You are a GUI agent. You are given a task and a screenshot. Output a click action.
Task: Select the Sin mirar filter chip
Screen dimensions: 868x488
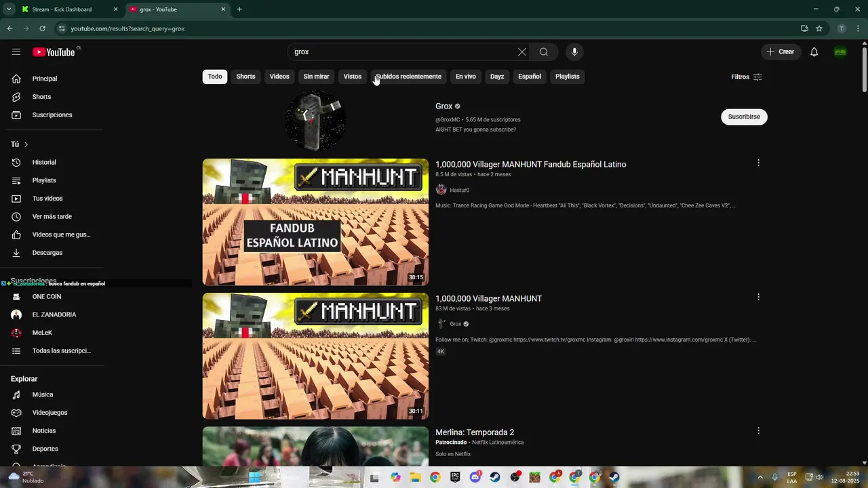pos(316,77)
